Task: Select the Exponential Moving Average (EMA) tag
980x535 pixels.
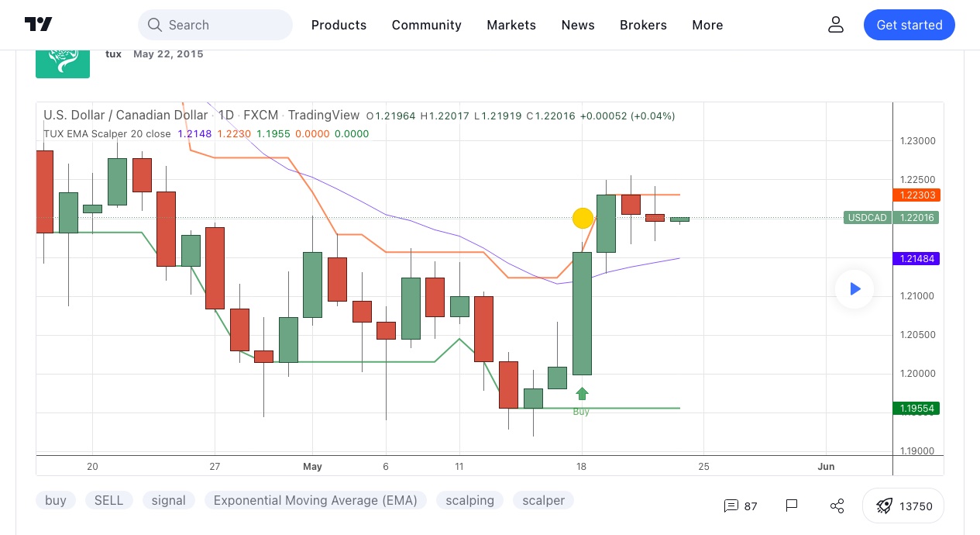Action: tap(315, 500)
